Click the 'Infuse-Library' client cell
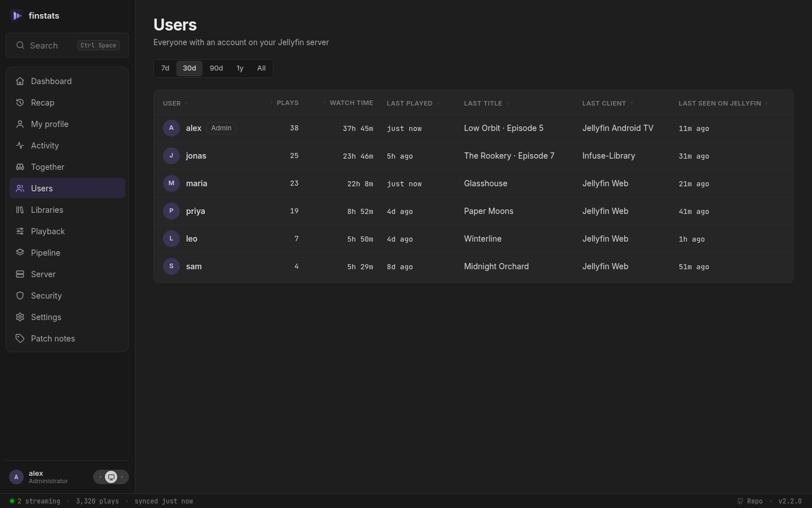The height and width of the screenshot is (508, 812). [x=609, y=156]
